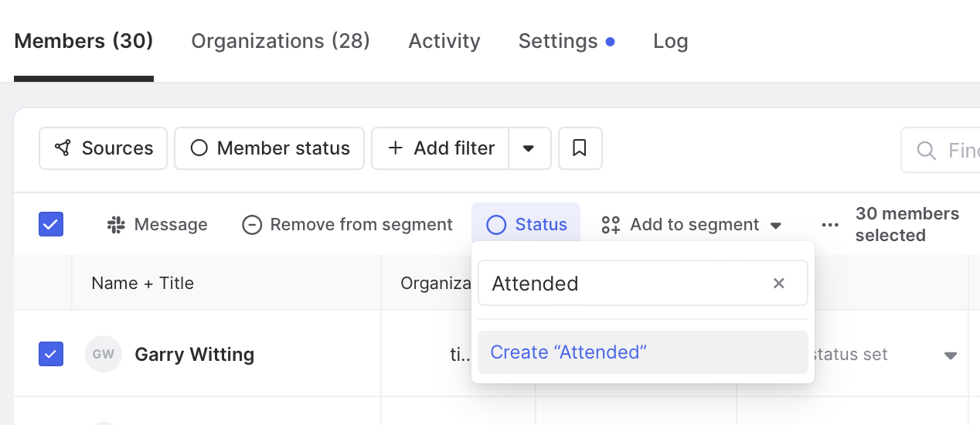The width and height of the screenshot is (980, 425).
Task: Switch to the Organizations (28) tab
Action: tap(281, 41)
